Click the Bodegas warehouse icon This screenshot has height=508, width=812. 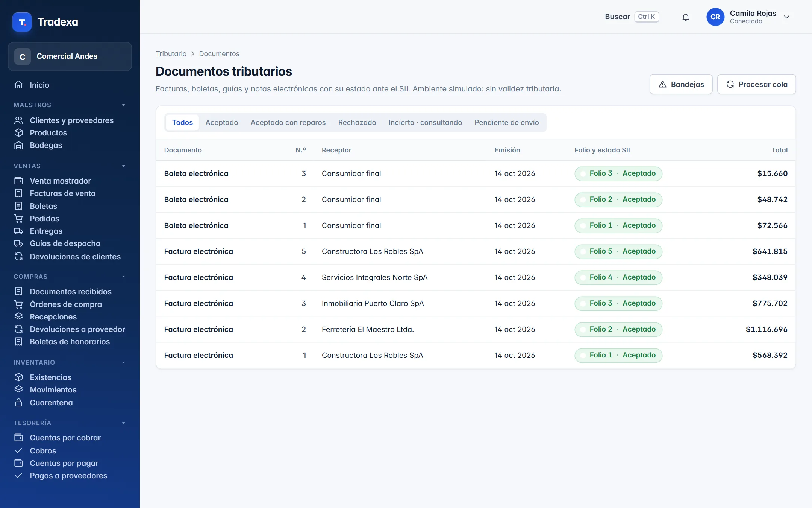18,145
